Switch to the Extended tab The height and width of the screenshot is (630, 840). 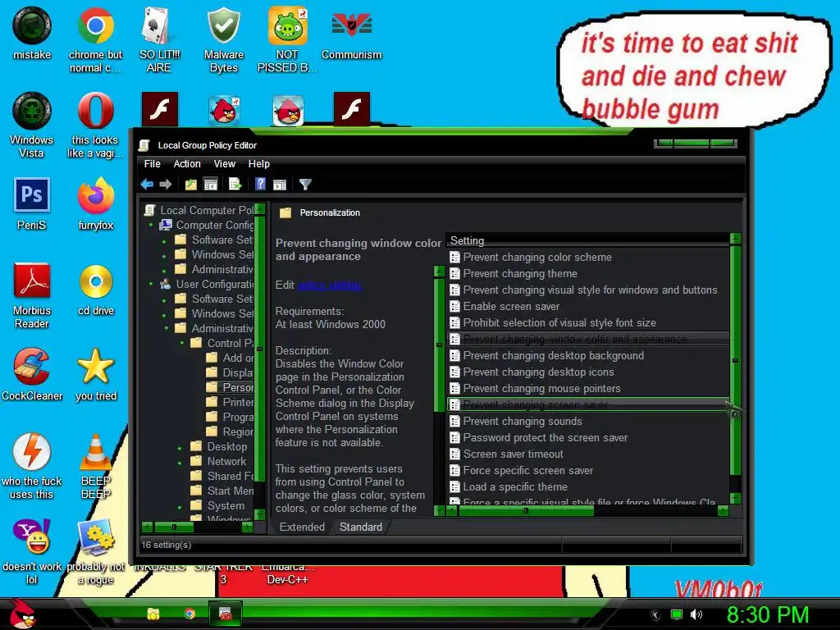302,527
